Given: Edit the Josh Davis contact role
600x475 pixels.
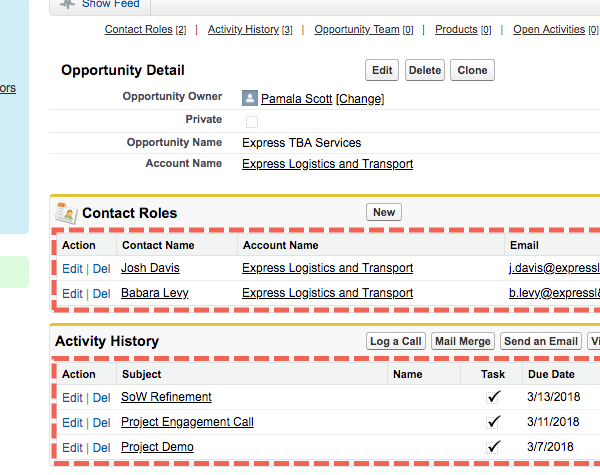Looking at the screenshot, I should (72, 269).
